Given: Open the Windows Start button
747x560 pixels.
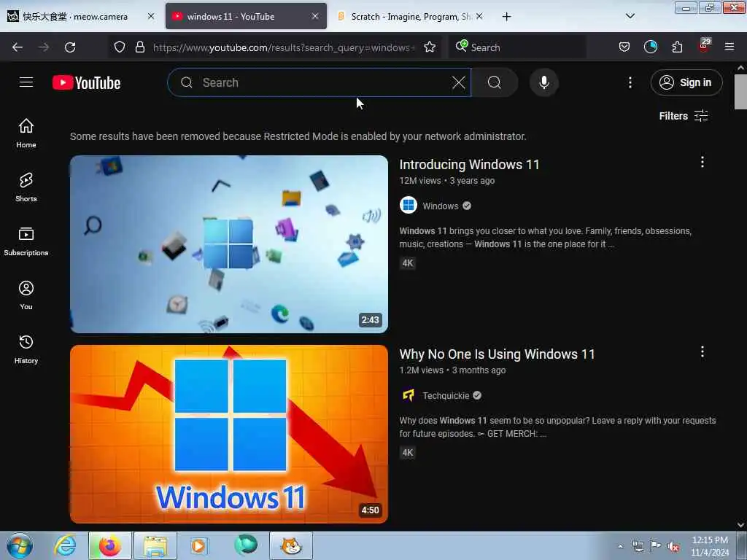Looking at the screenshot, I should coord(20,545).
